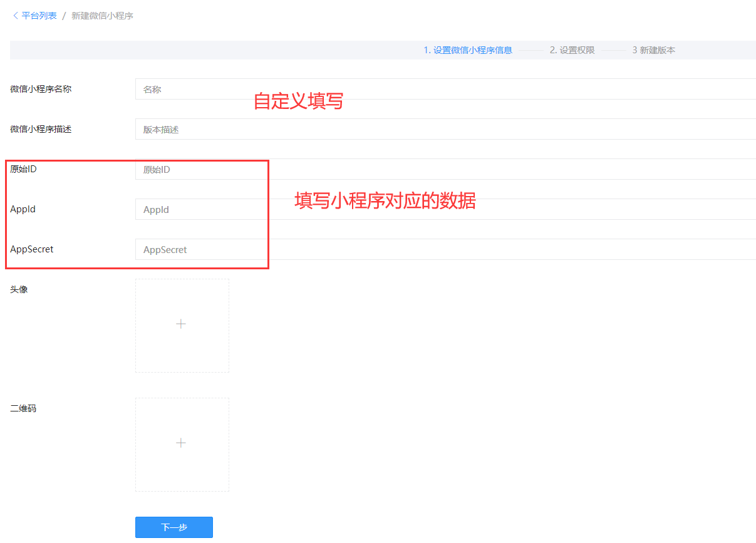Click the 头像 label
The image size is (756, 543).
(x=19, y=289)
